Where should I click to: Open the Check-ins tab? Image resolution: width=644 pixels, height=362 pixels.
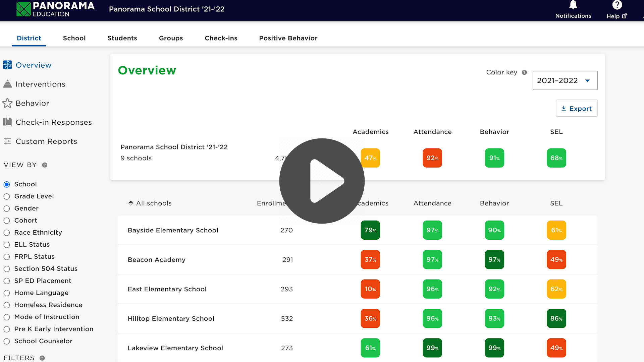221,38
